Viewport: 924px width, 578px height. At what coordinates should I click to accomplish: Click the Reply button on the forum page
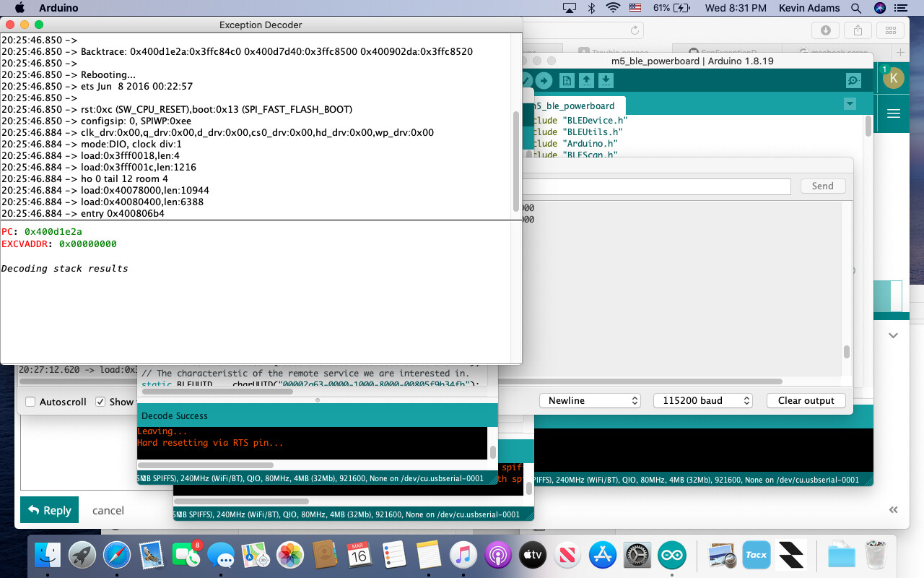pos(49,510)
